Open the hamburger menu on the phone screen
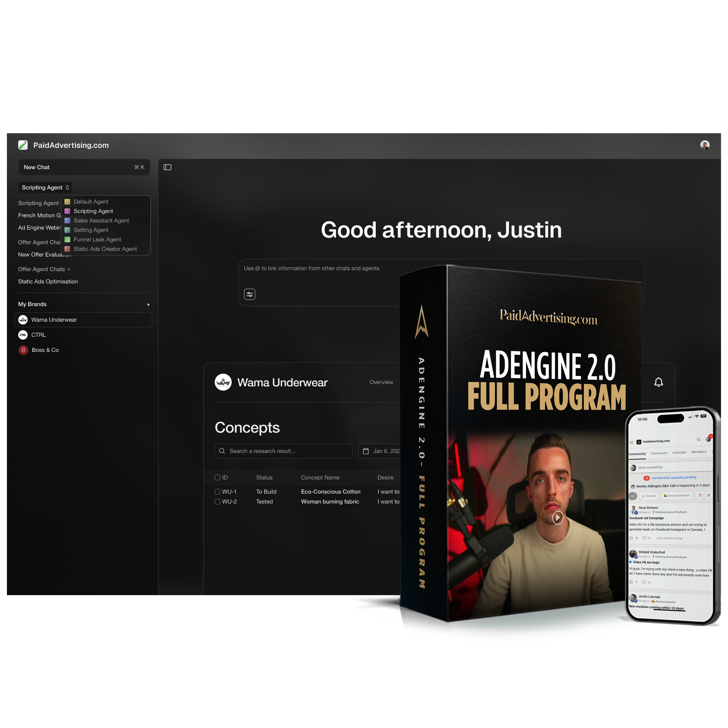 tap(631, 442)
